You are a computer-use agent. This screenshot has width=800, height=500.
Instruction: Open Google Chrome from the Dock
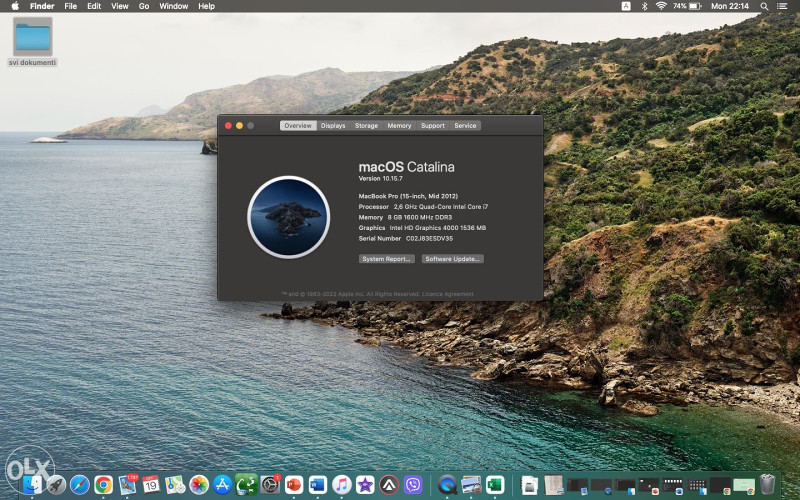[x=104, y=485]
